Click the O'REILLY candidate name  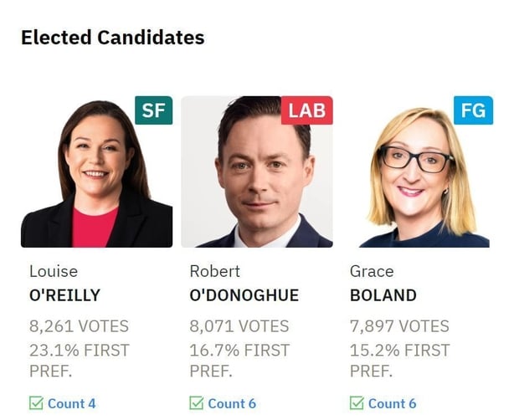pos(64,295)
